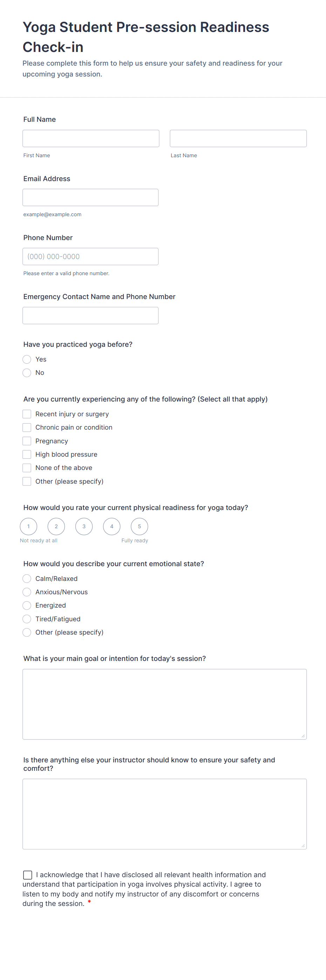Viewport: 326px width, 980px height.
Task: Click the Phone Number input box
Action: [x=90, y=257]
